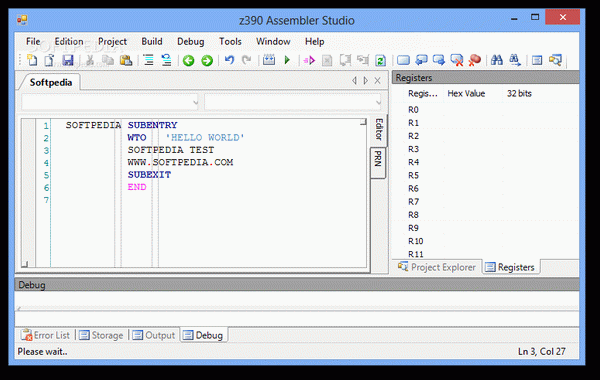Screen dimensions: 600x380
Task: Click the New file icon
Action: click(x=32, y=60)
